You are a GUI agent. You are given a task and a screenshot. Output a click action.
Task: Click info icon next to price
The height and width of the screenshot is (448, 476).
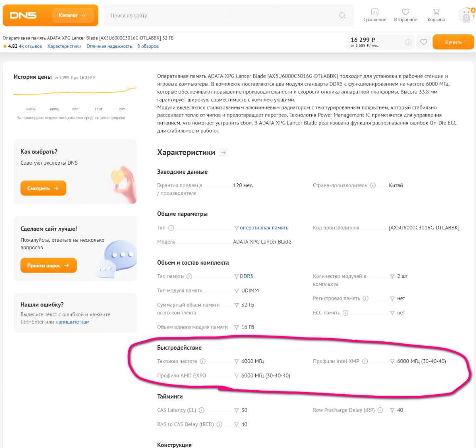[x=408, y=42]
